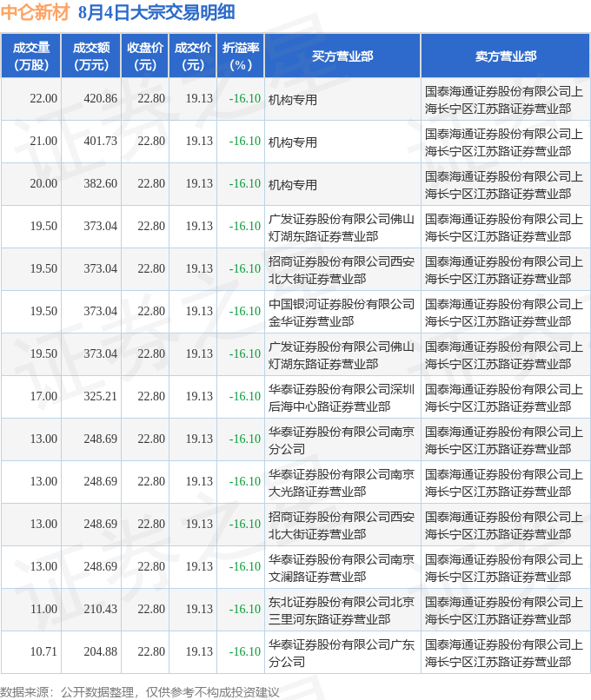Click buyer 中国银河证券股份有限公司金华证券营业部
Screen dimensions: 591x700
coord(342,313)
